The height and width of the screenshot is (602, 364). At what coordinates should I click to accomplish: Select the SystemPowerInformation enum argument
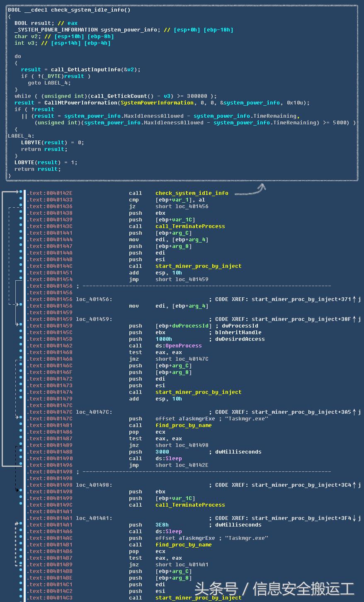pos(157,103)
